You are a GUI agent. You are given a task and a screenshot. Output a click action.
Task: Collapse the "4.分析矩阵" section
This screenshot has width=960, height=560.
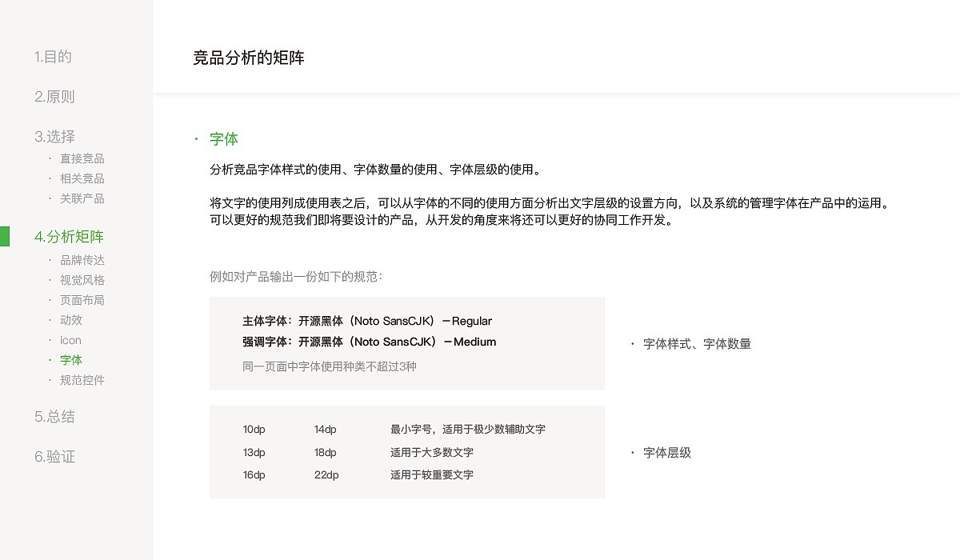click(70, 237)
